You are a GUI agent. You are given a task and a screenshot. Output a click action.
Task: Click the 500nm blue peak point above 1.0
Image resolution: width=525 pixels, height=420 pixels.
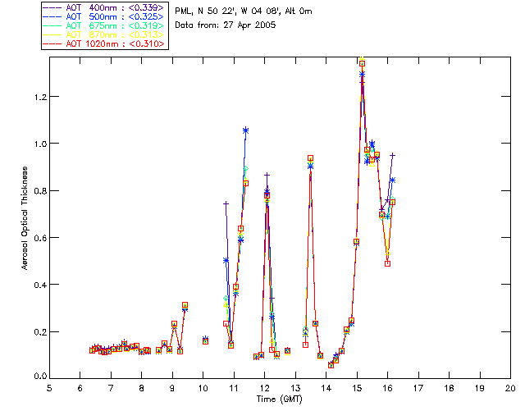click(246, 130)
